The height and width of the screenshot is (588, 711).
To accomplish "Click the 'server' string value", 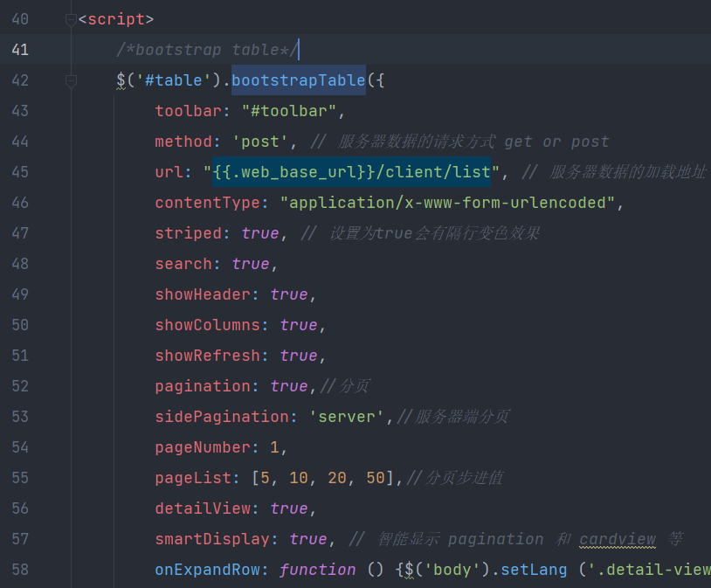I will pyautogui.click(x=347, y=417).
